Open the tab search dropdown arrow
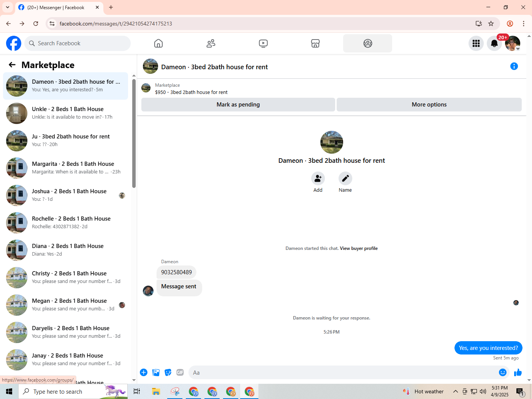 point(8,7)
